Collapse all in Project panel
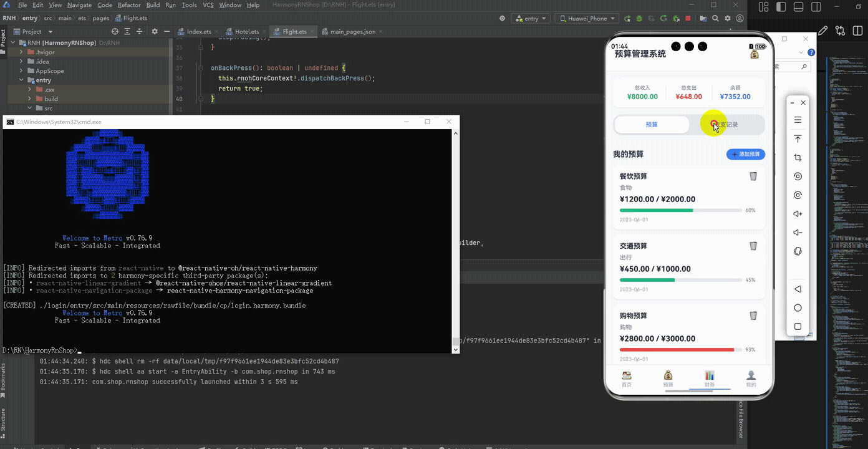This screenshot has width=868, height=449. (140, 31)
